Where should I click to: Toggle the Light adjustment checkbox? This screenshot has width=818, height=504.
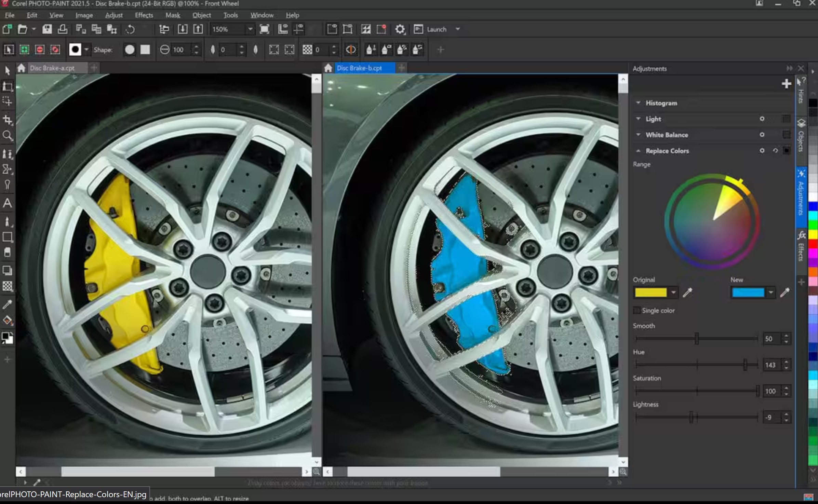pyautogui.click(x=786, y=119)
